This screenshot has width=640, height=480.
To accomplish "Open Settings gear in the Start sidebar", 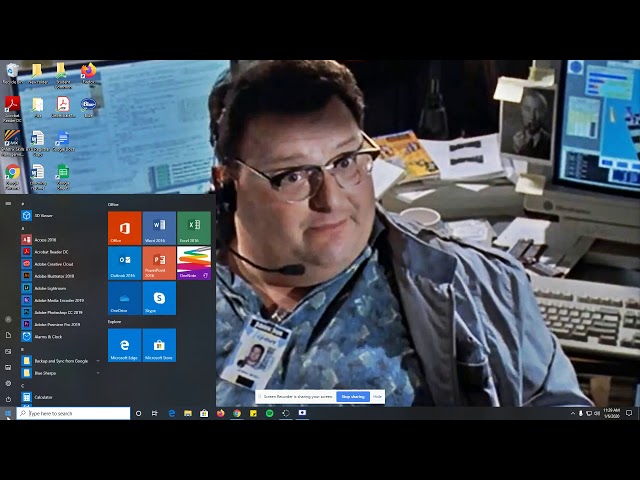I will coord(8,383).
